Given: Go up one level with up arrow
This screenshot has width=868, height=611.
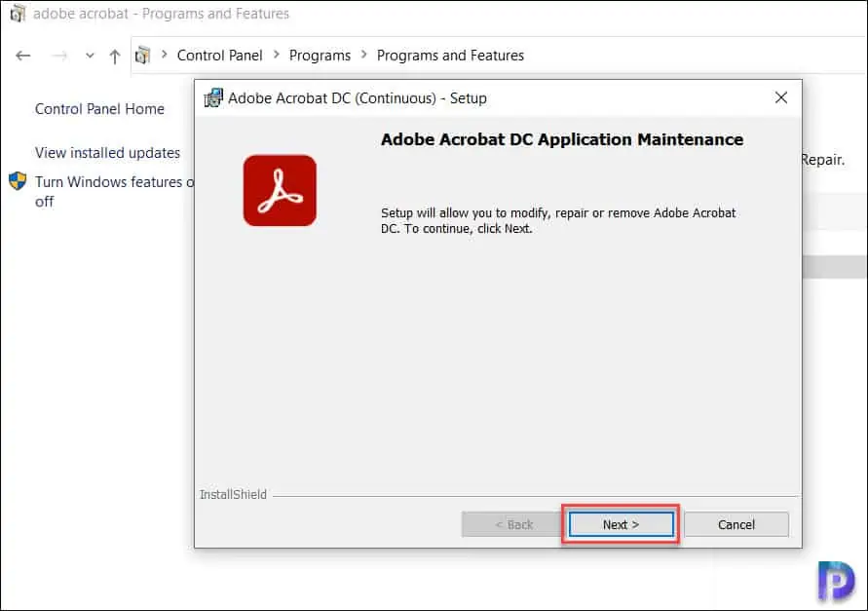Looking at the screenshot, I should [115, 56].
